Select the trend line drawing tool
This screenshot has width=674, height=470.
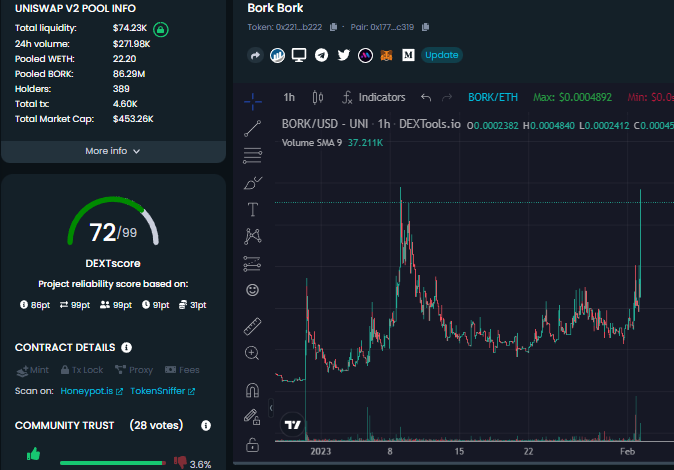252,129
